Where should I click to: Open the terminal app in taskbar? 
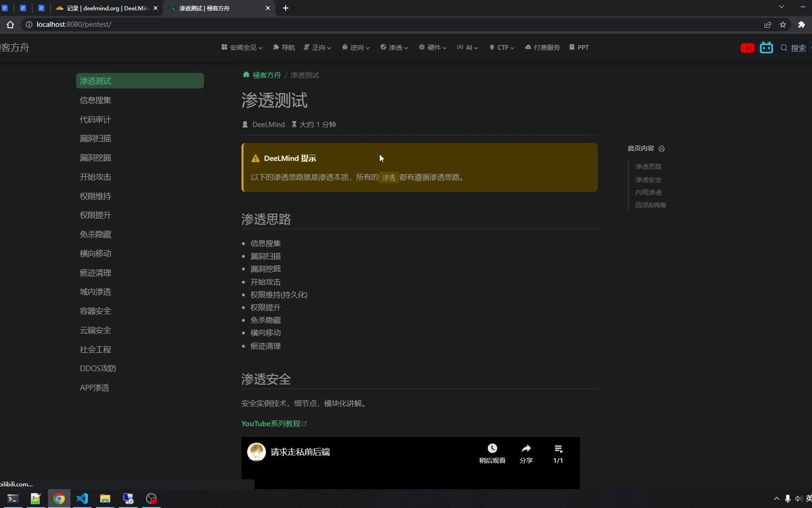coord(13,499)
